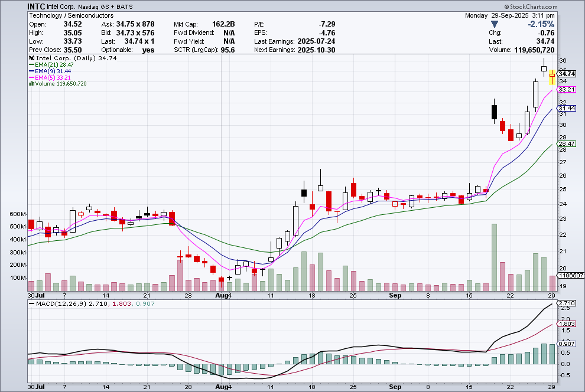Select the EMA(5) legend entry
This screenshot has width=585, height=392.
point(52,77)
